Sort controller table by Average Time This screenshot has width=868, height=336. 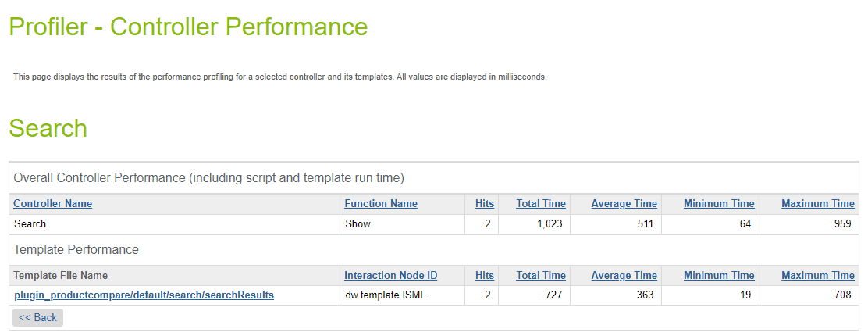tap(624, 203)
